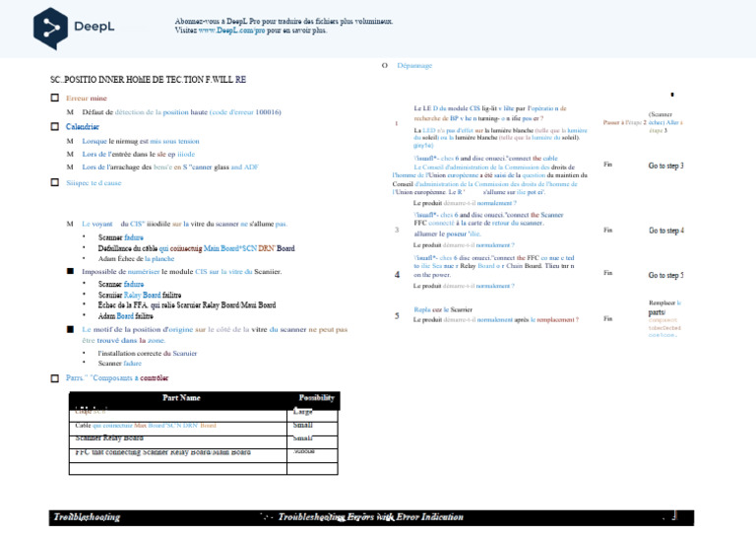Tick the square box beside Erreur mine

tap(55, 98)
